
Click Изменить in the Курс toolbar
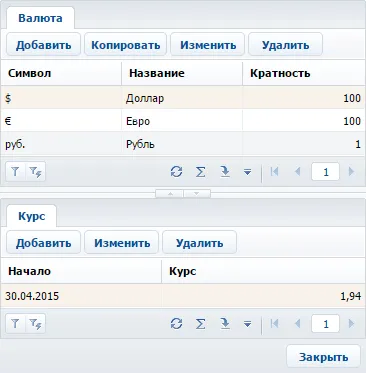click(x=122, y=243)
